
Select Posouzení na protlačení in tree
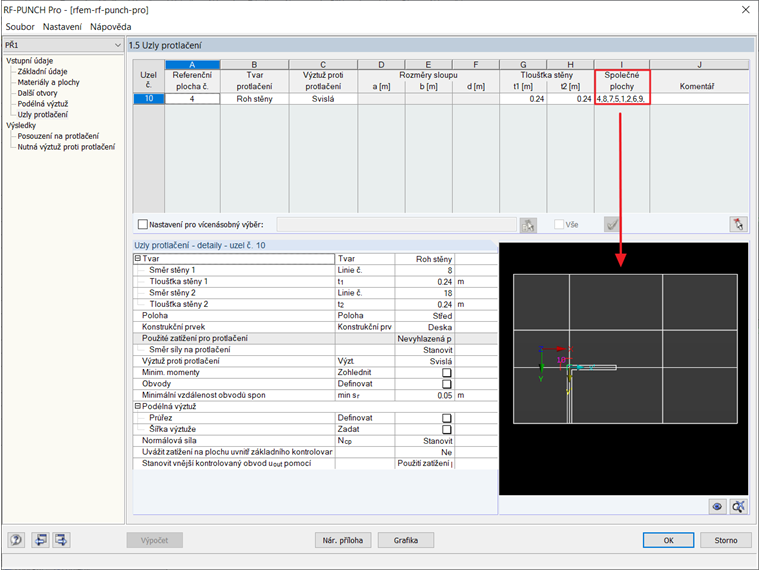(58, 136)
